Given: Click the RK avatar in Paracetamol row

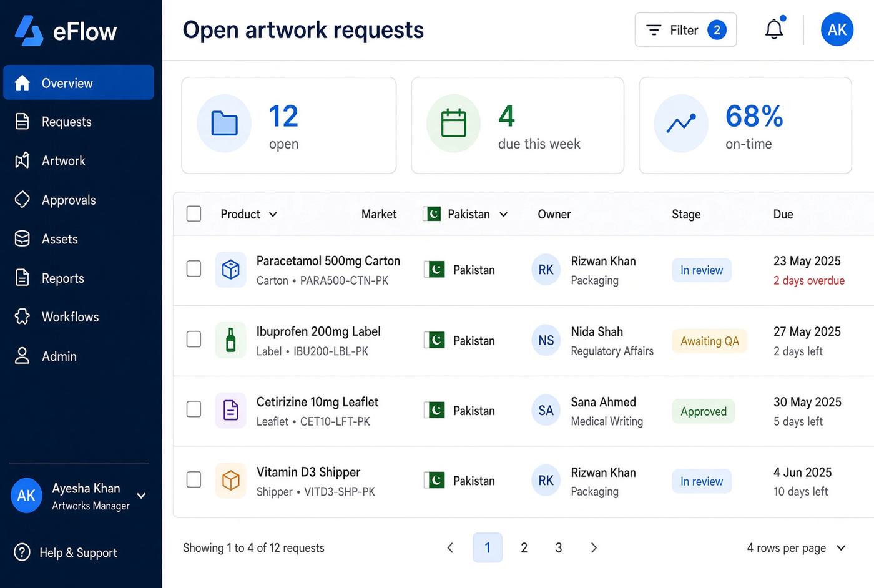Looking at the screenshot, I should pyautogui.click(x=546, y=270).
